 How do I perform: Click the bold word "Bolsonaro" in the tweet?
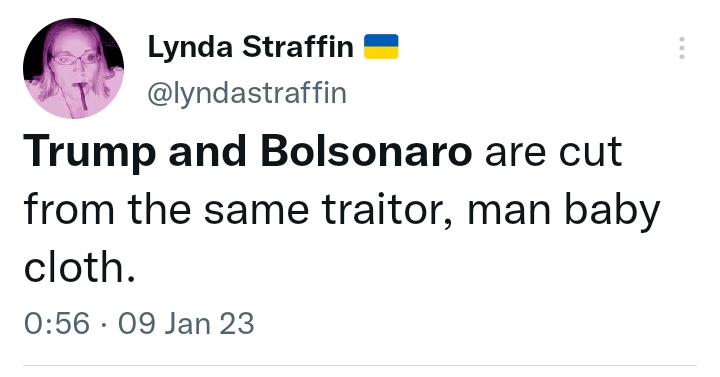[x=366, y=152]
